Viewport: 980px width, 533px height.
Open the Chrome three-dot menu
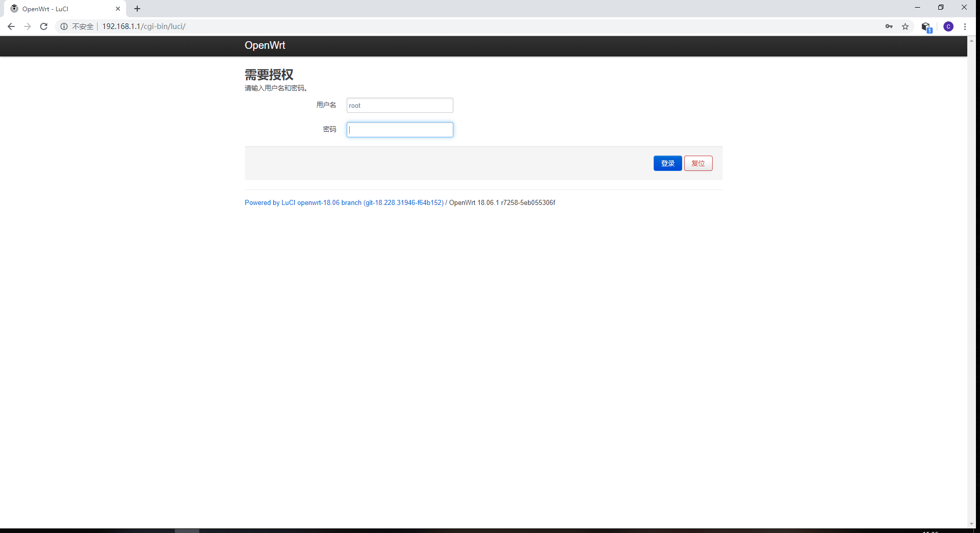click(965, 26)
